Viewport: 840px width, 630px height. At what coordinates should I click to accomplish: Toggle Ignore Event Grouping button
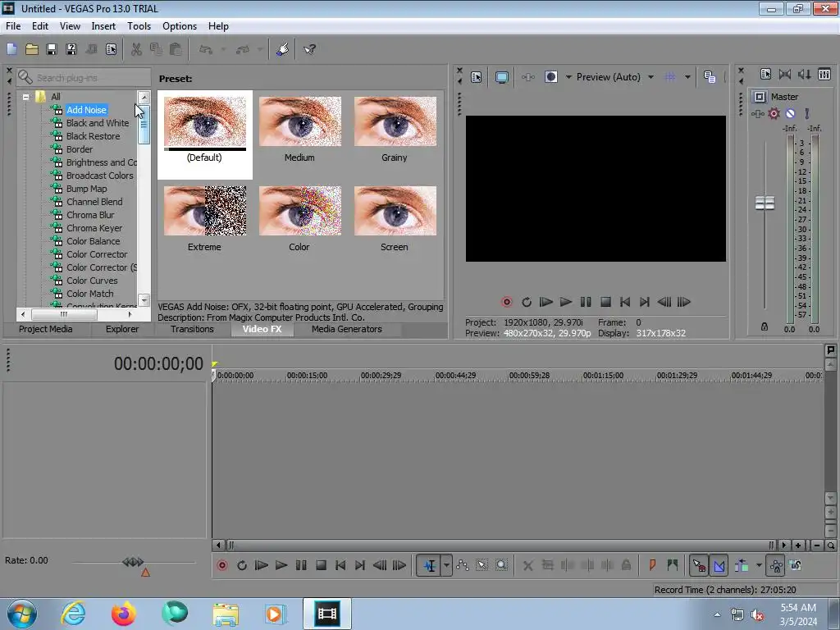coord(796,565)
